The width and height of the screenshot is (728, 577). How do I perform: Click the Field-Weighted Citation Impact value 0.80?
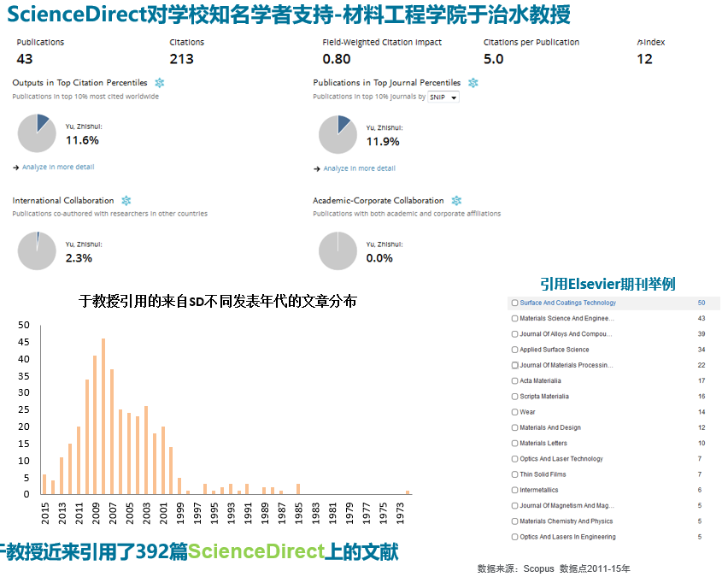coord(337,59)
